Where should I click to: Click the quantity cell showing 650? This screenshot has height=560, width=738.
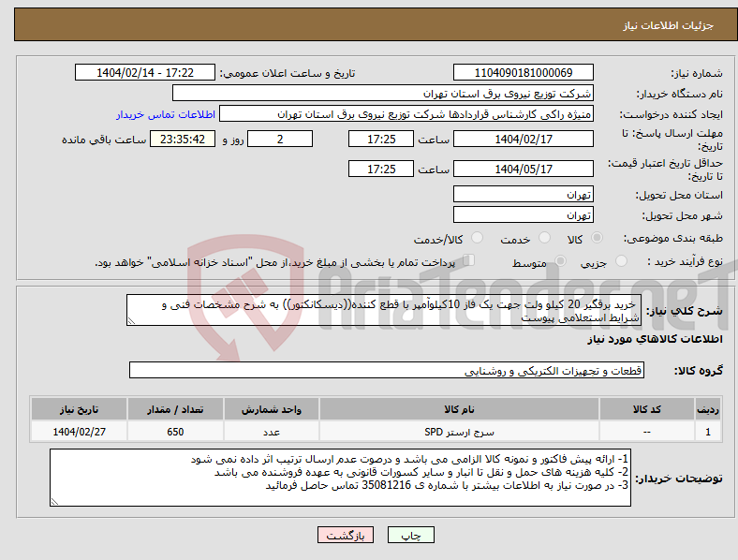pos(175,432)
